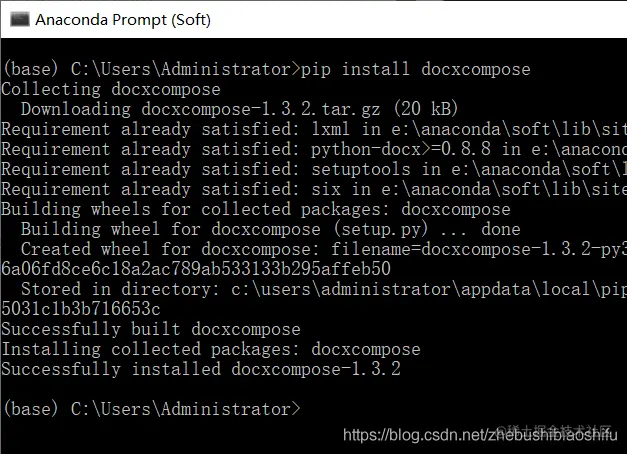Click the Anaconda Prompt window icon
The height and width of the screenshot is (454, 627).
(x=20, y=19)
